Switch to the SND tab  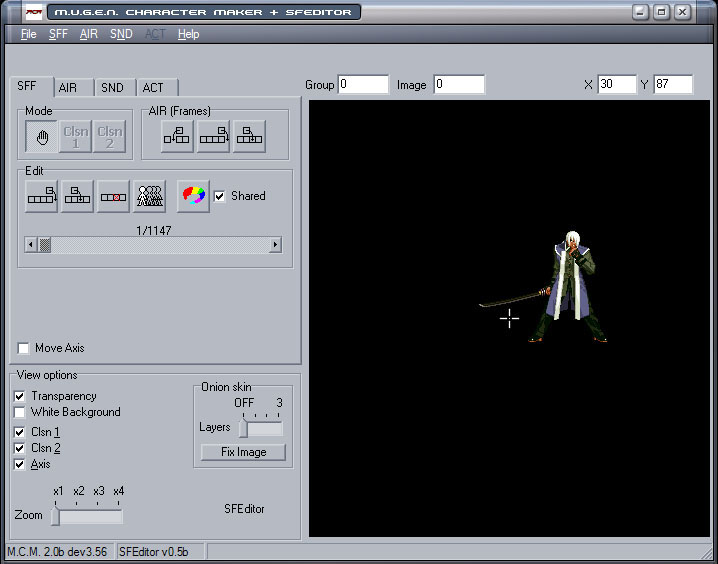click(113, 88)
